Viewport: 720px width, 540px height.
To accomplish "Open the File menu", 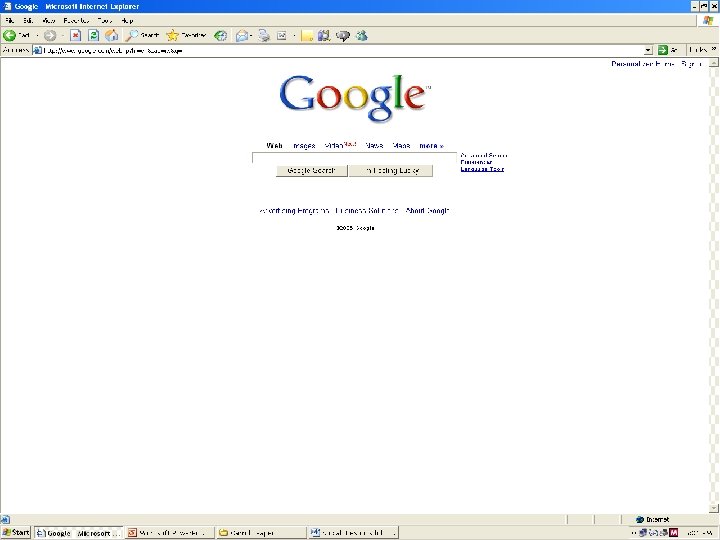I will (x=10, y=20).
